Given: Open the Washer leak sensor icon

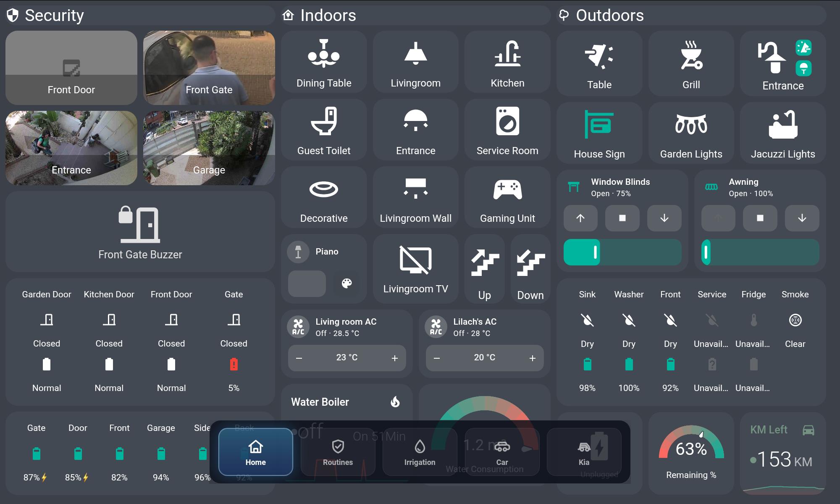Looking at the screenshot, I should click(629, 320).
